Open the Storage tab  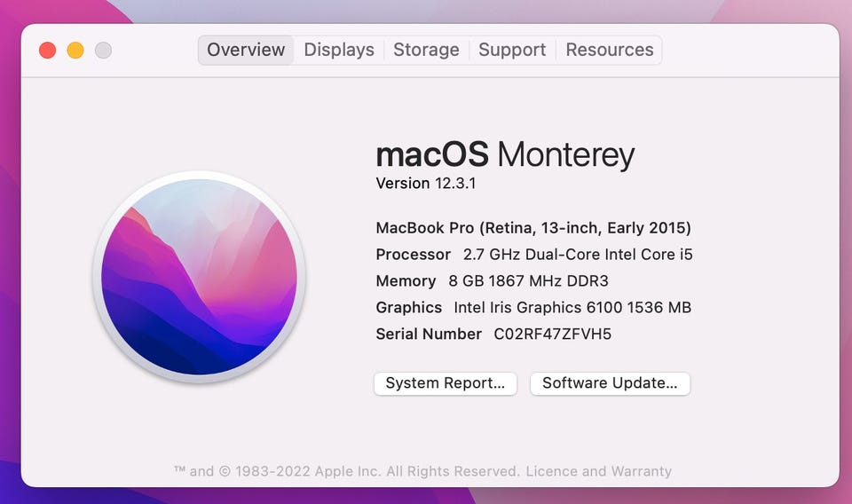tap(426, 50)
